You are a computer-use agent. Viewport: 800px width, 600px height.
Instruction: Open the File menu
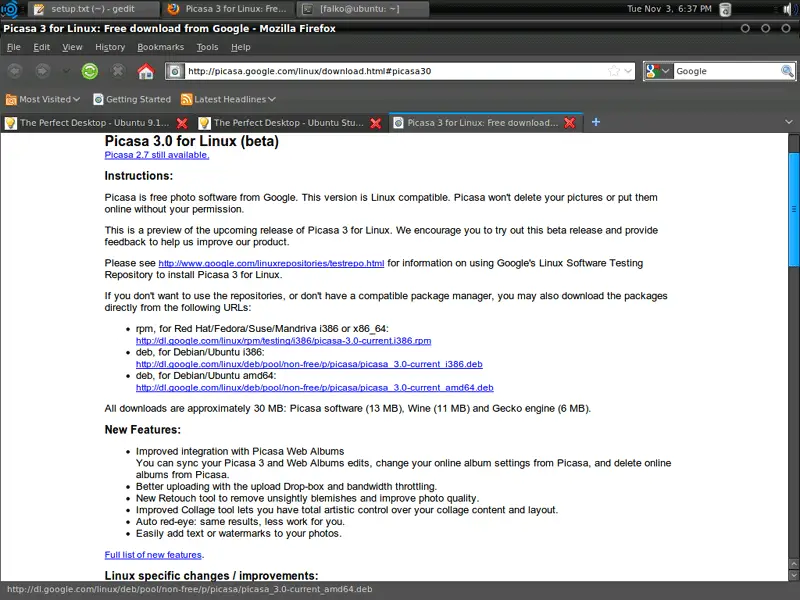coord(14,47)
